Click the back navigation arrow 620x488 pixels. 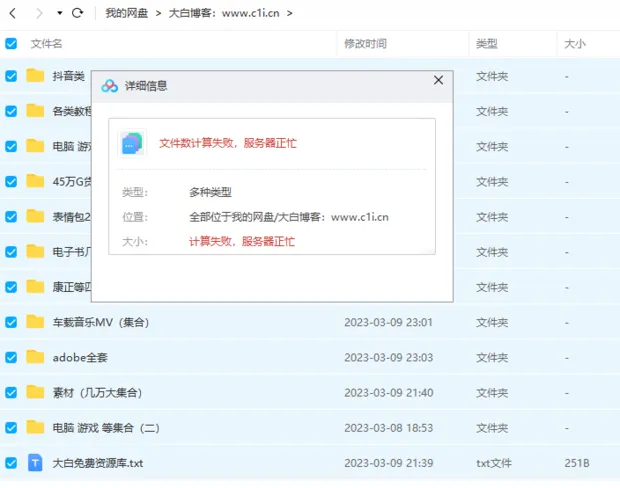point(14,13)
